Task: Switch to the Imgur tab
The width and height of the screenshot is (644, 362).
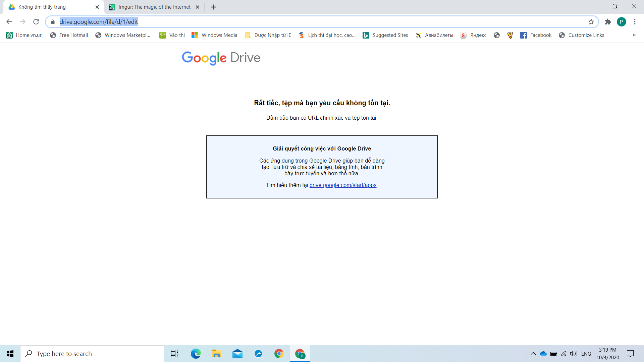Action: pyautogui.click(x=154, y=7)
